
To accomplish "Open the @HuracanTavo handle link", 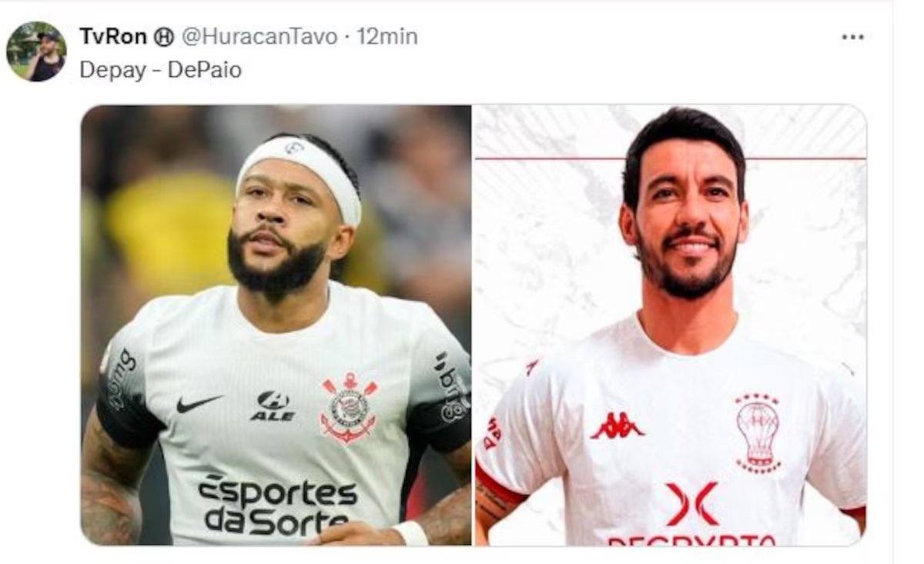I will (x=259, y=37).
